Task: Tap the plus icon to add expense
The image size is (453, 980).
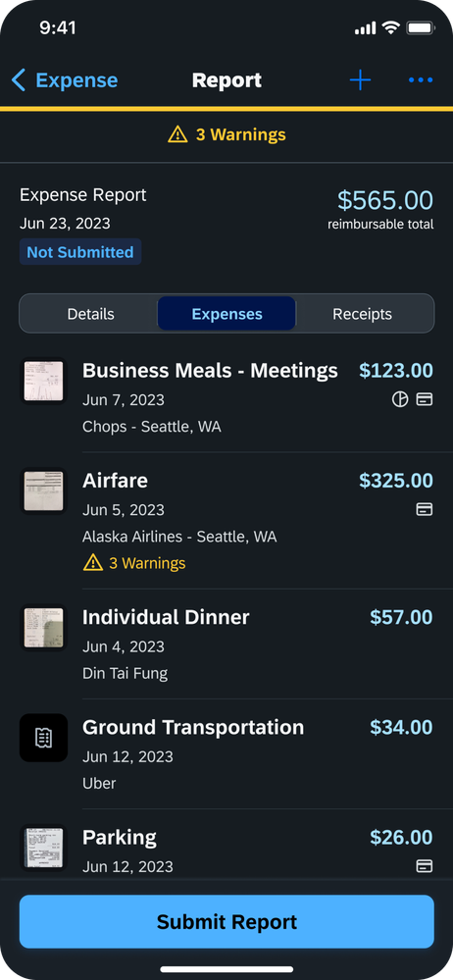Action: pos(360,80)
